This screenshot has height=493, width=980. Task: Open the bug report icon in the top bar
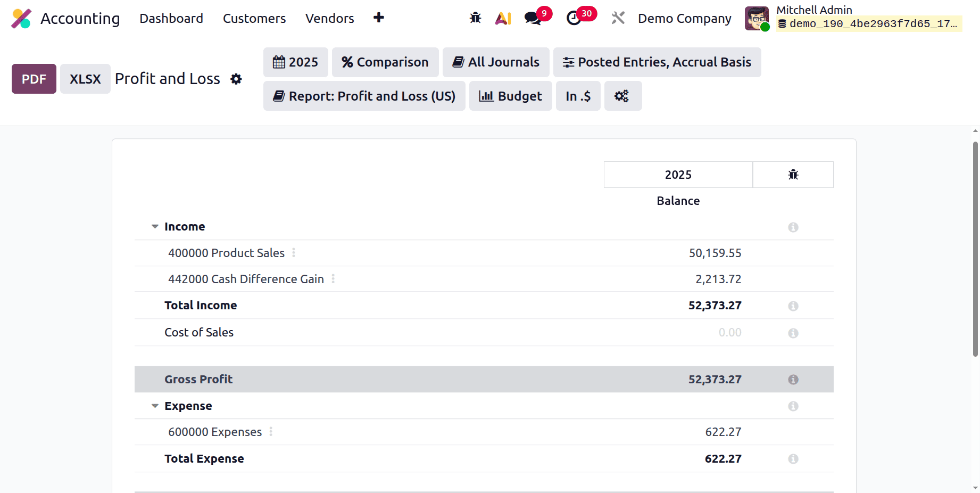tap(475, 18)
